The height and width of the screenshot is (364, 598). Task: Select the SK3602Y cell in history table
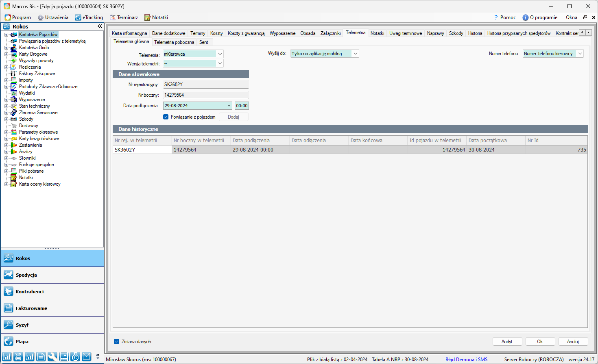point(142,150)
